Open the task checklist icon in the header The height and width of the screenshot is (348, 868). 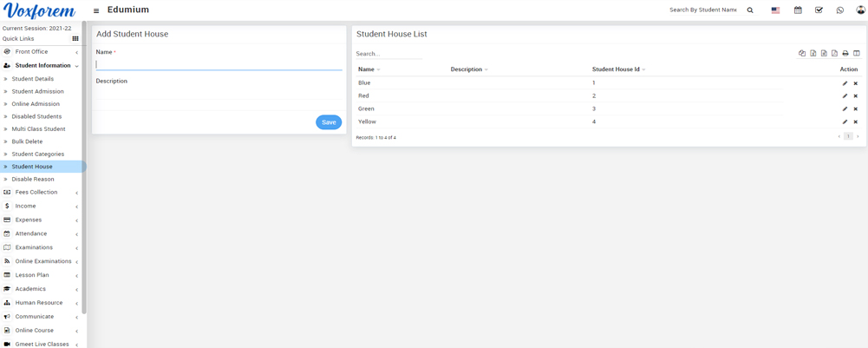point(819,10)
